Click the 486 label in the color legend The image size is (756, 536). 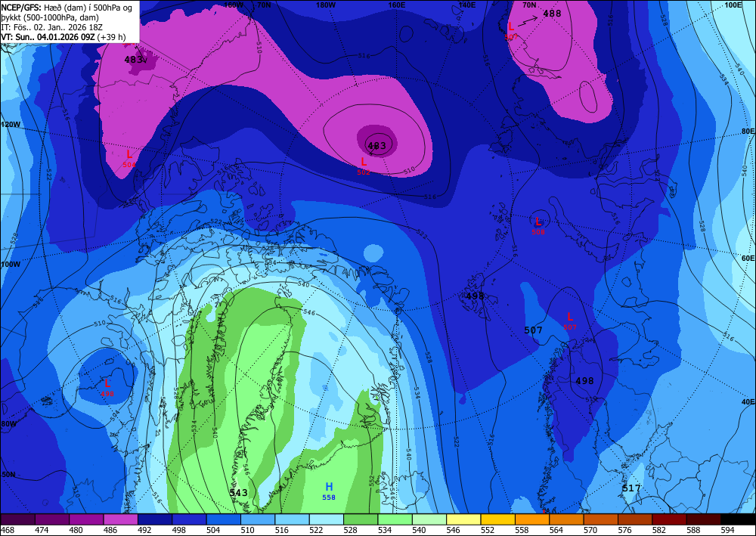click(111, 530)
